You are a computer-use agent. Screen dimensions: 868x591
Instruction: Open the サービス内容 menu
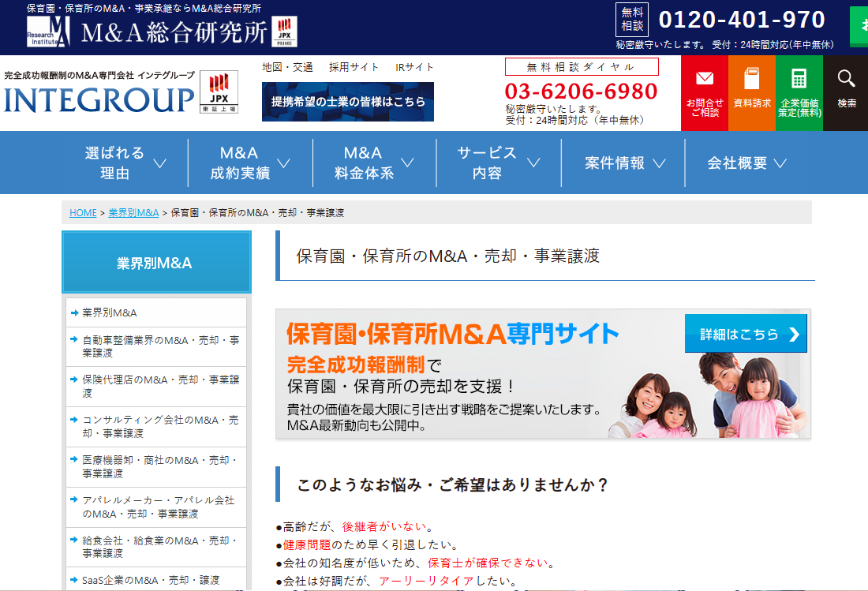pyautogui.click(x=499, y=163)
